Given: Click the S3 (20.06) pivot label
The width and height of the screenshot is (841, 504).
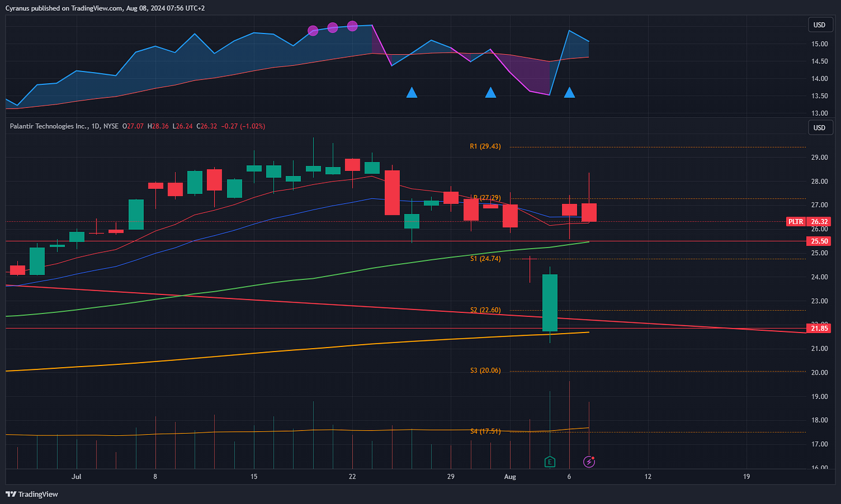Looking at the screenshot, I should coord(485,371).
